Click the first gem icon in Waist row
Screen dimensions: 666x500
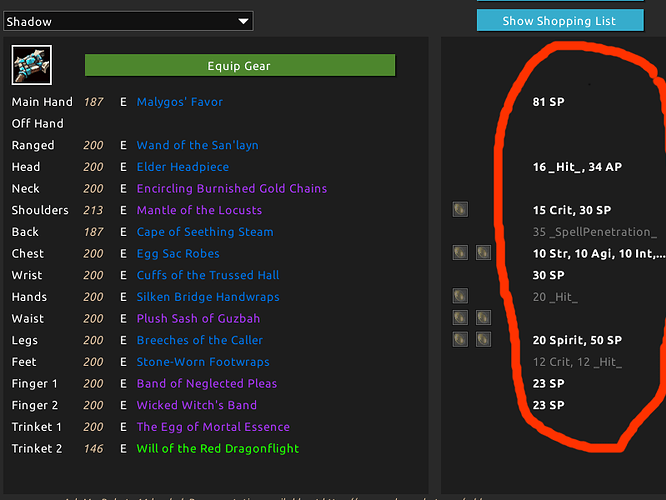pos(460,318)
